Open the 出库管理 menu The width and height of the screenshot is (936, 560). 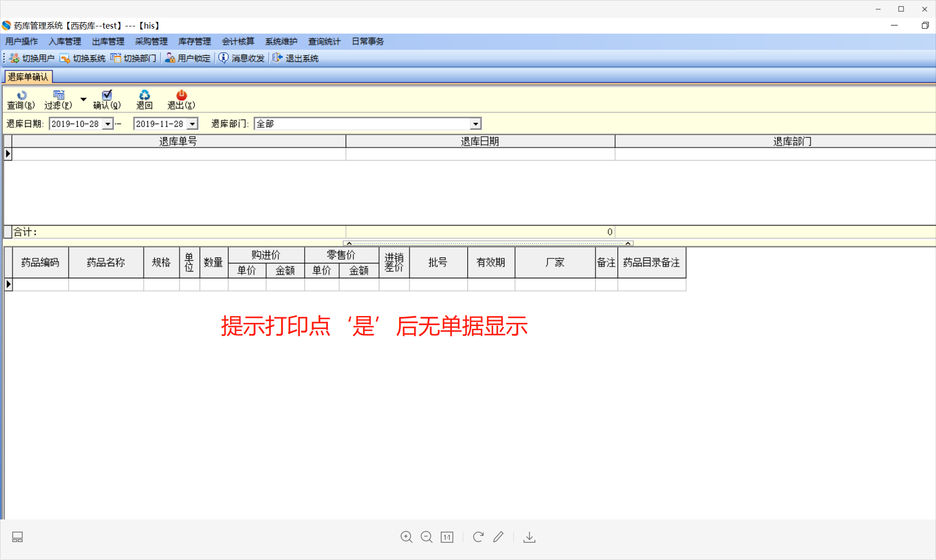click(x=108, y=41)
